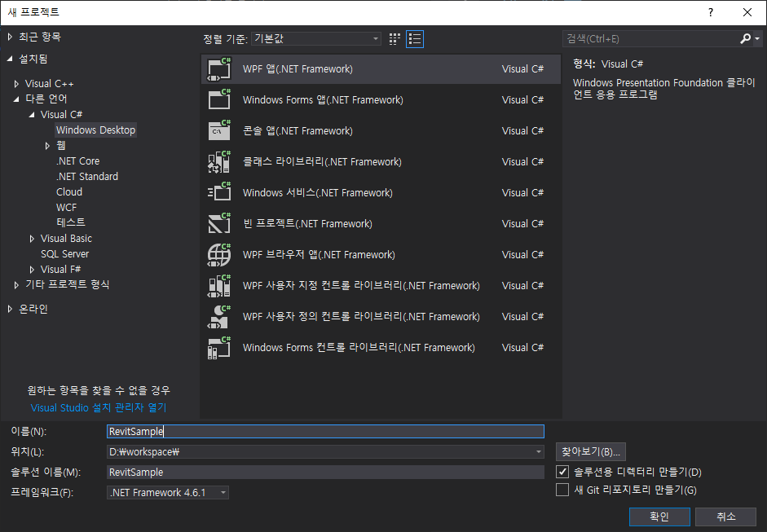Click the search magnifier icon
The image size is (767, 532).
tap(745, 38)
